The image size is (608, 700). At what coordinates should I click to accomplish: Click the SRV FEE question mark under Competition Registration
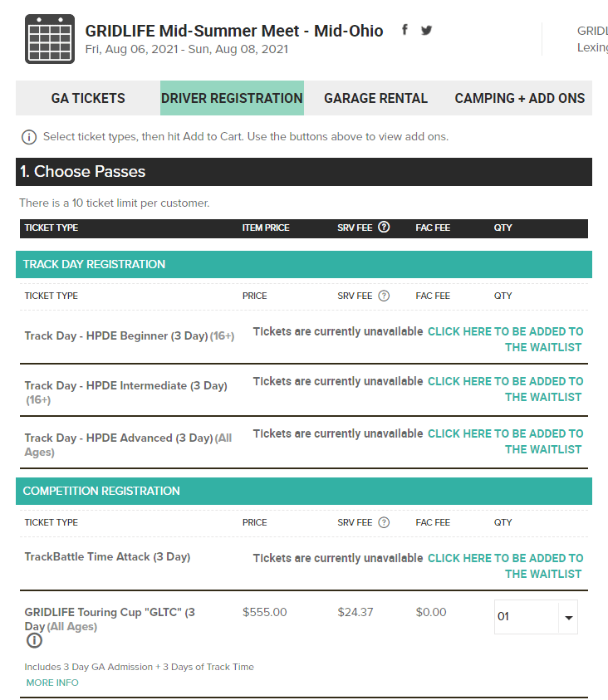[384, 522]
